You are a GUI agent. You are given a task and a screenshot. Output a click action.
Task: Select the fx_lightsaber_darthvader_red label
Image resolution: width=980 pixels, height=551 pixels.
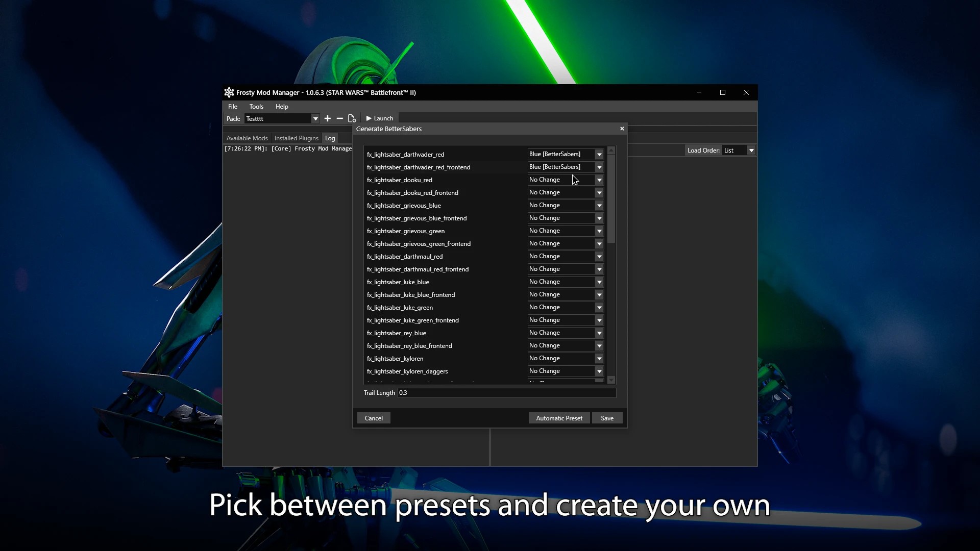(405, 155)
